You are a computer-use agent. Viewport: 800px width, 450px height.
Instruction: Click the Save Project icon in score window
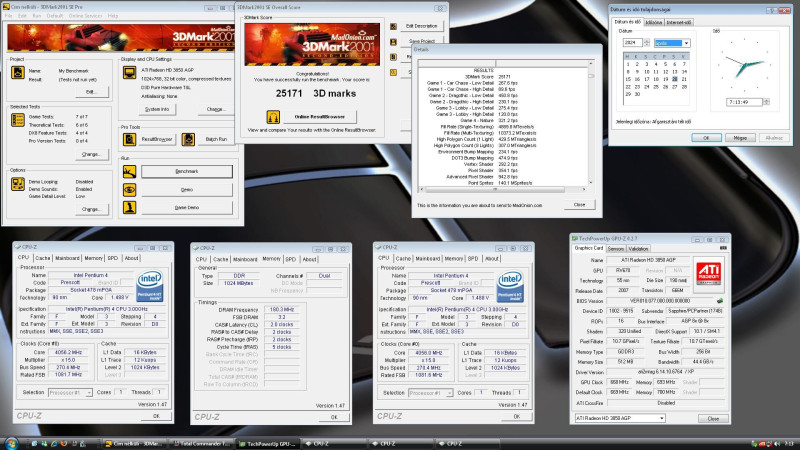(x=393, y=42)
